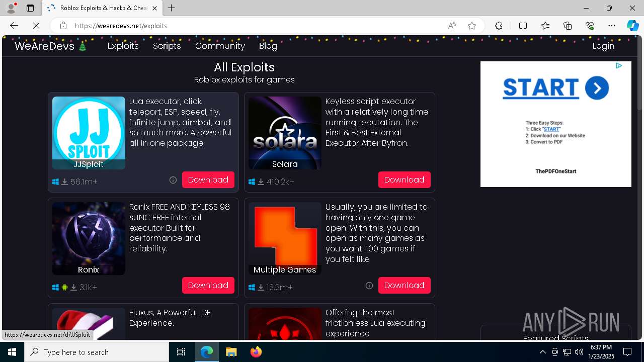Download Solara

coord(405,179)
